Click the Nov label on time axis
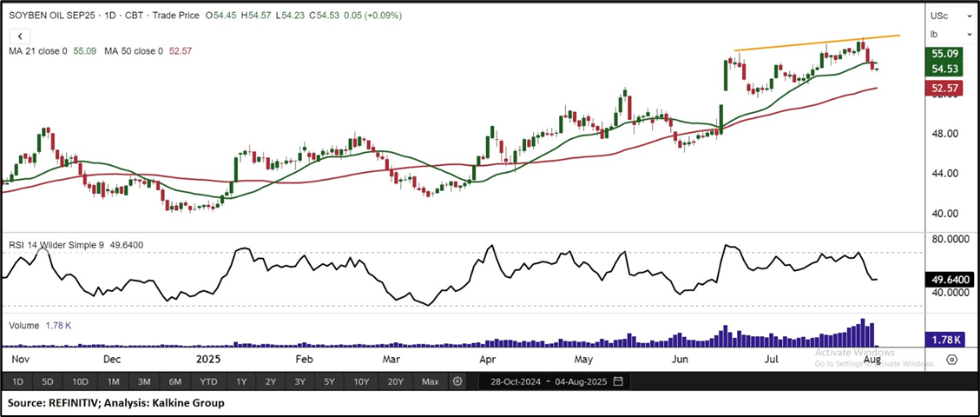980x417 pixels. tap(21, 360)
